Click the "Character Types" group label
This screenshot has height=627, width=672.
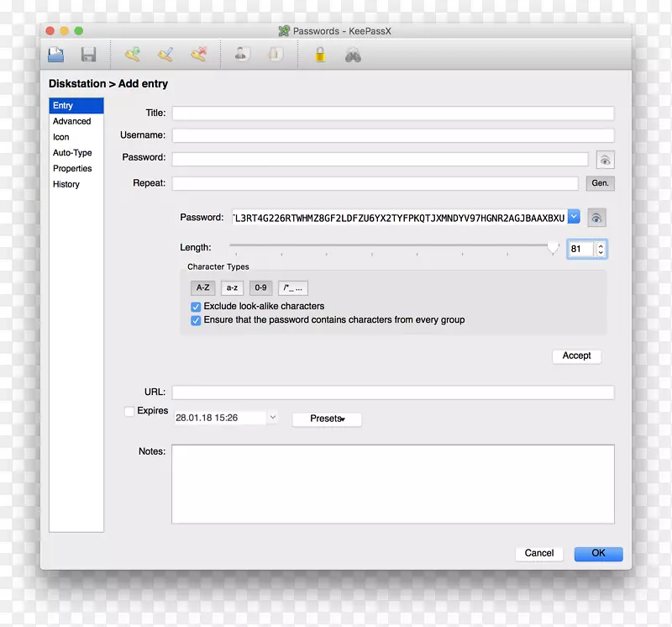[218, 266]
